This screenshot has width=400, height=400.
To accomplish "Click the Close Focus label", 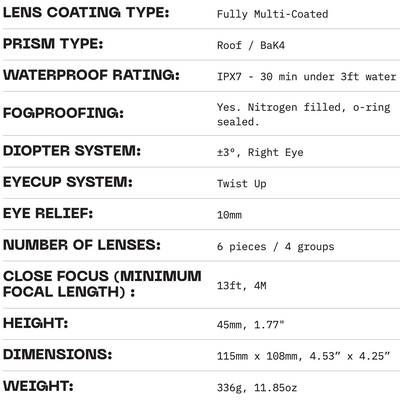I will tap(102, 284).
